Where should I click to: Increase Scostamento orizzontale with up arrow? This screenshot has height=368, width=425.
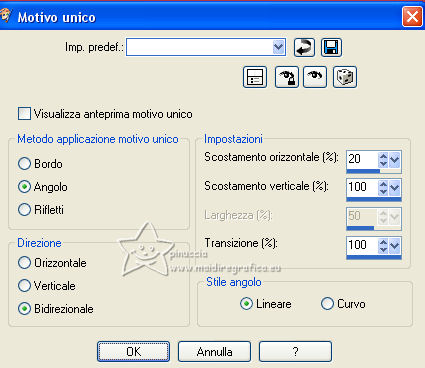(x=383, y=156)
